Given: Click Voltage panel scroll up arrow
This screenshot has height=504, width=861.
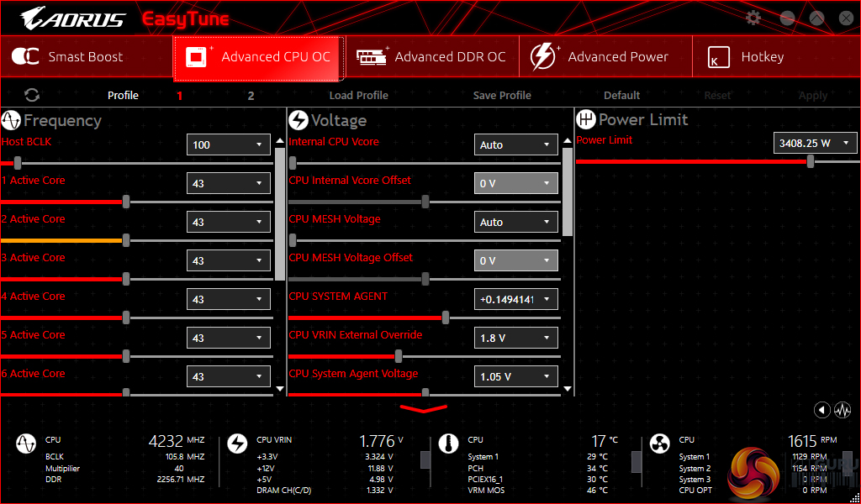Looking at the screenshot, I should (x=568, y=141).
